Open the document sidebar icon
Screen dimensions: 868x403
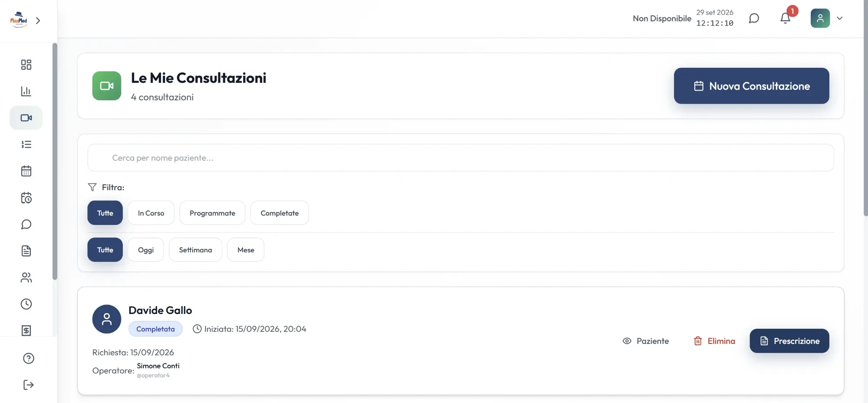(x=26, y=251)
